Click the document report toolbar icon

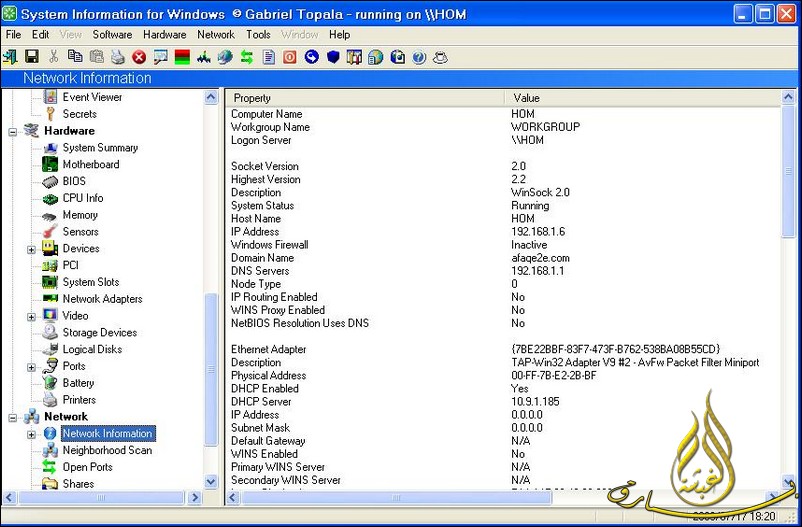coord(269,57)
